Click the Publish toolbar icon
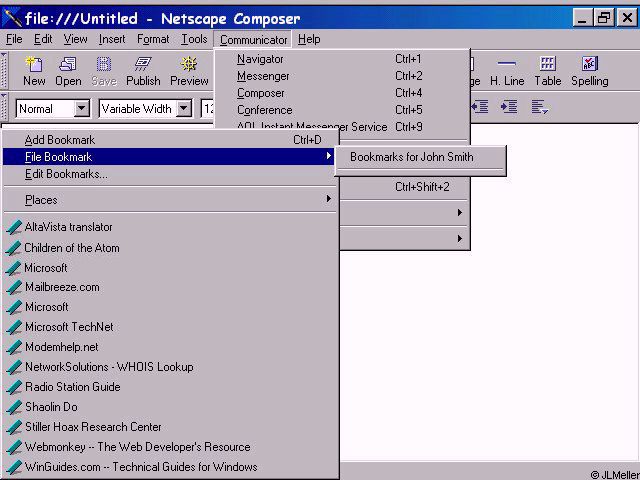This screenshot has height=480, width=640. coord(143,64)
